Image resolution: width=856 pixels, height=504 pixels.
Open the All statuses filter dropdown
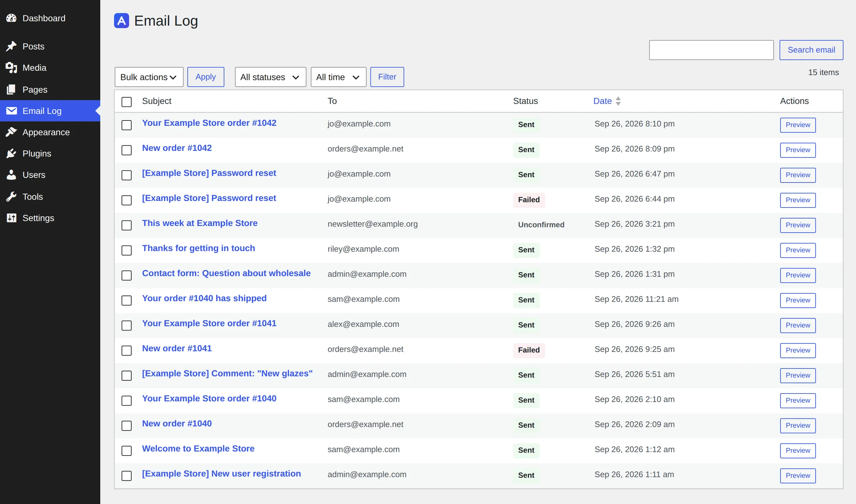pyautogui.click(x=270, y=77)
